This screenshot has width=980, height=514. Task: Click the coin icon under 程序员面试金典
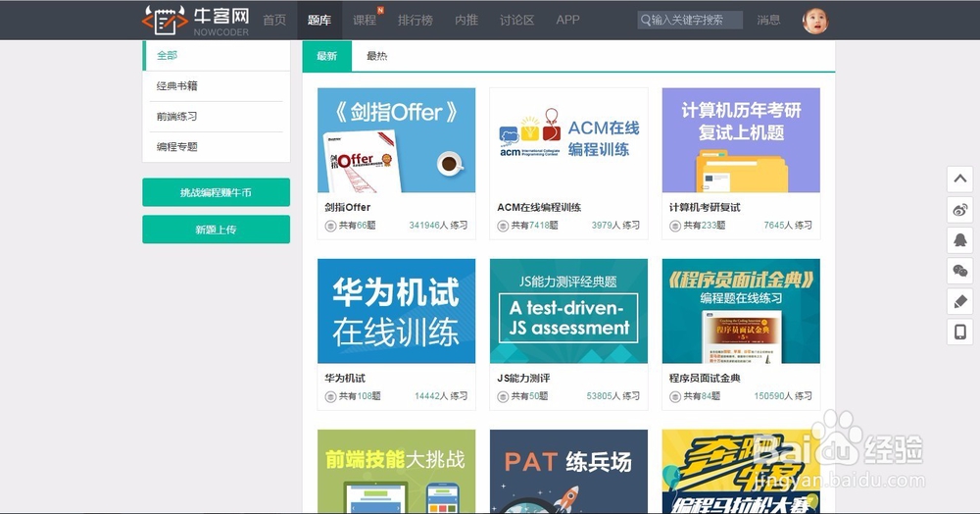tap(675, 396)
